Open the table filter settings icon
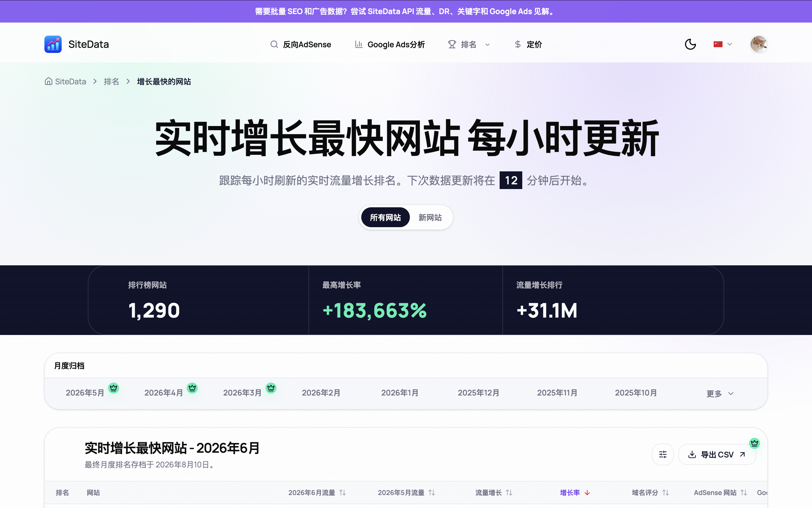The image size is (812, 508). click(x=663, y=455)
